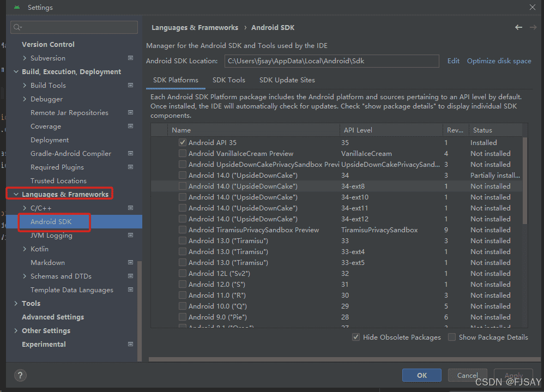Collapse the Languages & Frameworks section
Screen dimensions: 544x392
16,194
